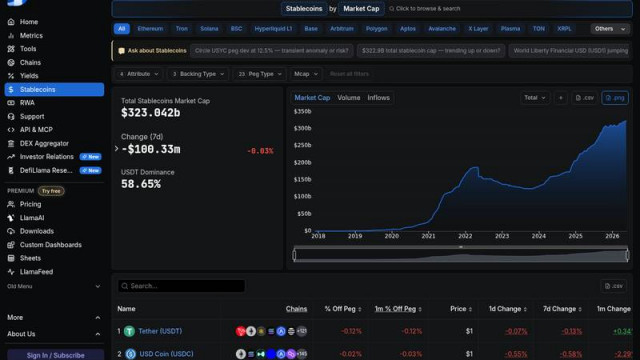
Task: Filter stablecoins by Hyperliquid L1 chain
Action: tap(273, 29)
